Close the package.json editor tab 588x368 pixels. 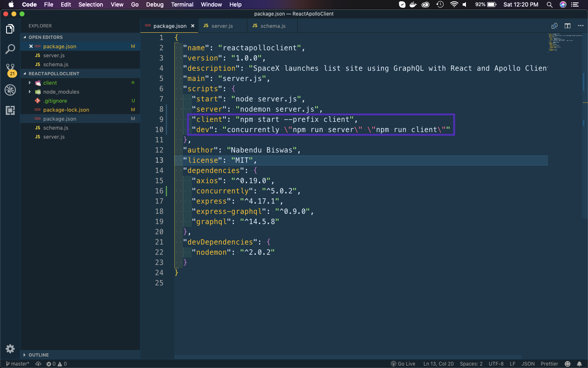(x=193, y=26)
